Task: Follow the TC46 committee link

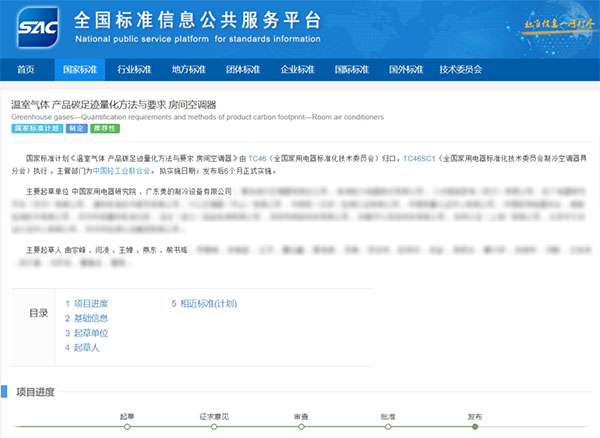Action: pos(257,159)
